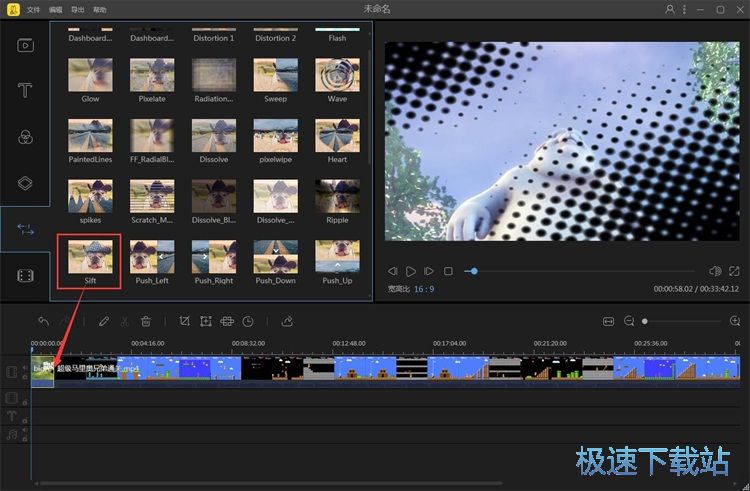The image size is (750, 491).
Task: Play the preview video
Action: pos(410,272)
